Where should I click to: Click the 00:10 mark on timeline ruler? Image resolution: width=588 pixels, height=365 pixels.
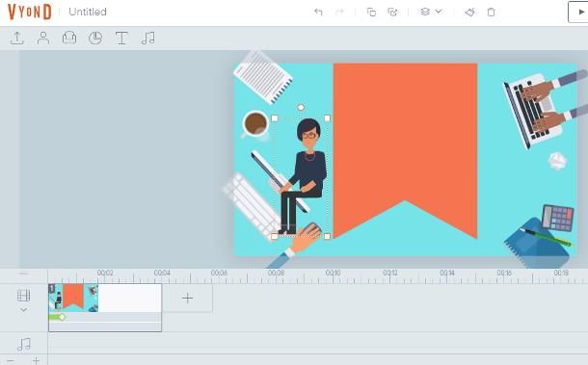point(333,273)
